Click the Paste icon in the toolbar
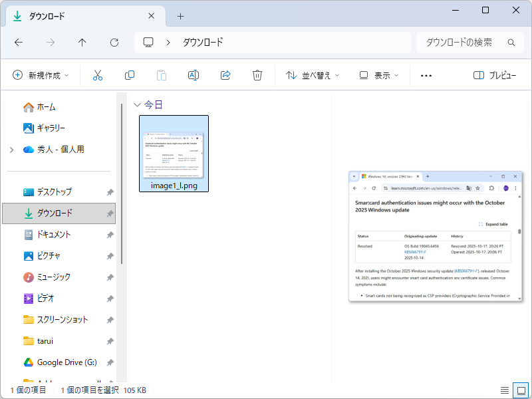The image size is (532, 399). pyautogui.click(x=161, y=74)
